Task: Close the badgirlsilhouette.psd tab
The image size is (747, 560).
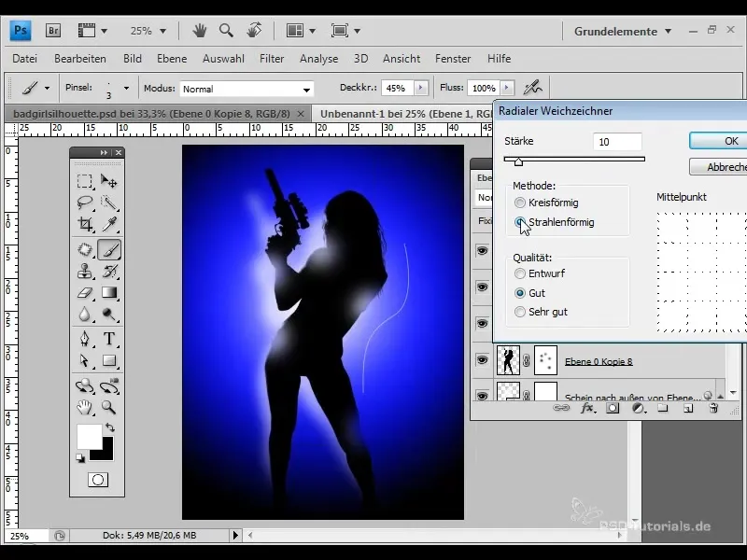Action: pos(301,114)
